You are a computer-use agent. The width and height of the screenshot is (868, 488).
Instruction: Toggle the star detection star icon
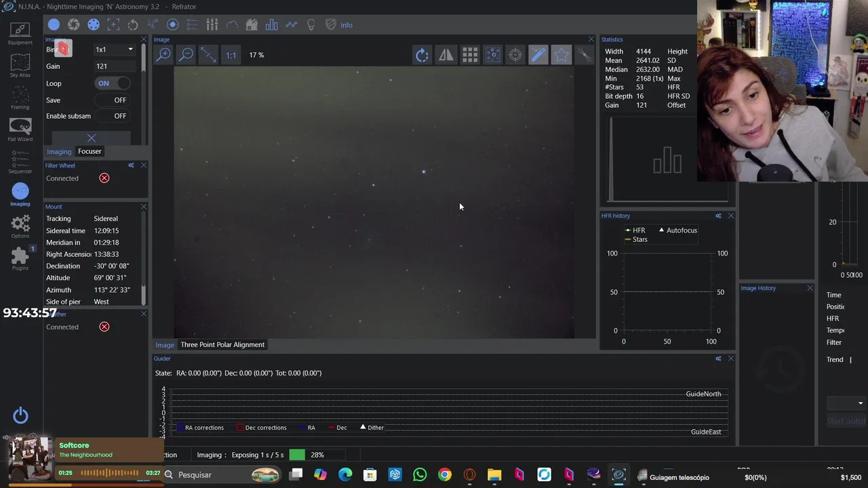coord(561,55)
